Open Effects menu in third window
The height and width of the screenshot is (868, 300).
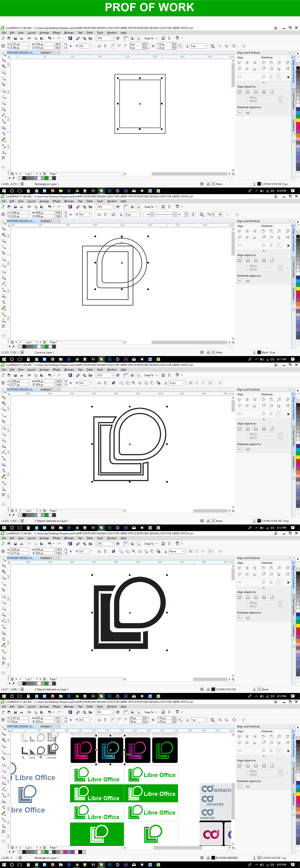click(x=56, y=370)
